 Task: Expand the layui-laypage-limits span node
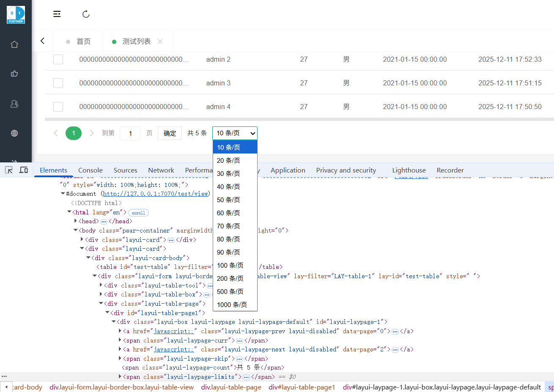(x=120, y=377)
